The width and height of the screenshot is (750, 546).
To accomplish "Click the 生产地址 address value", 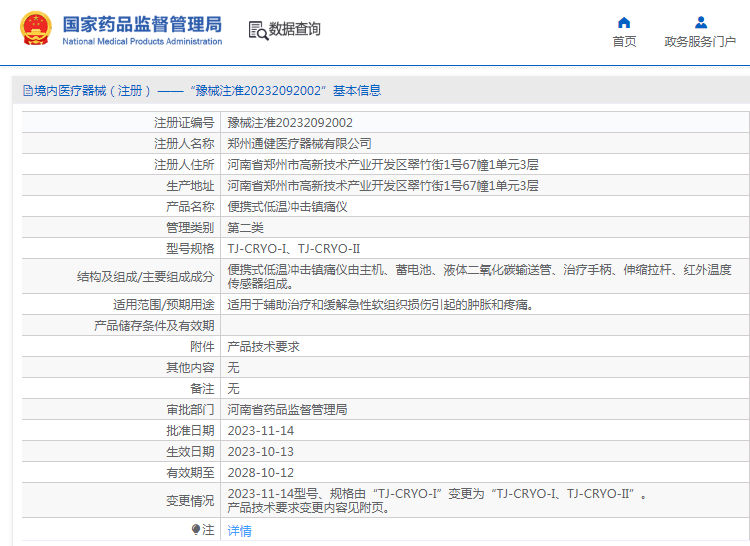I will click(383, 186).
